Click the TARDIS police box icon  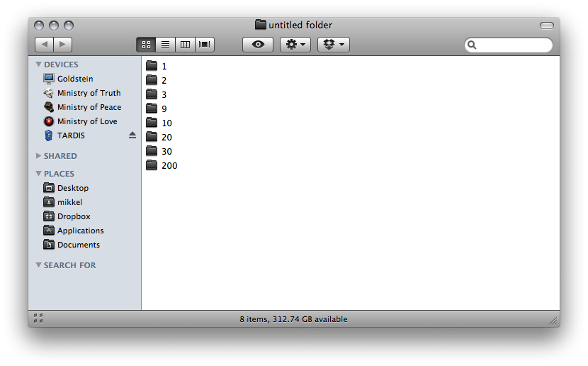coord(49,135)
